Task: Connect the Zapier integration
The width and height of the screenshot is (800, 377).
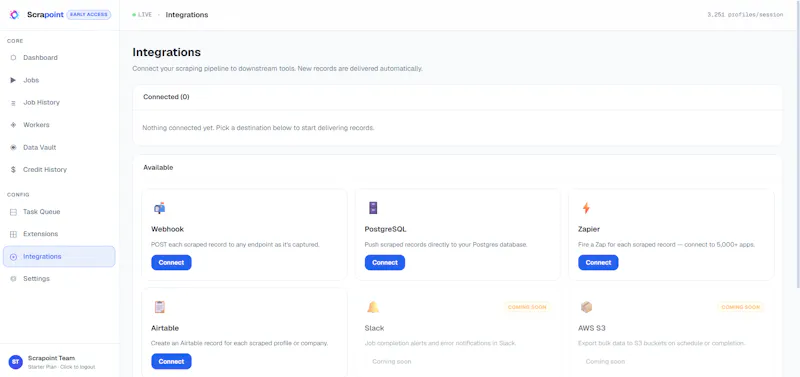Action: pyautogui.click(x=598, y=263)
